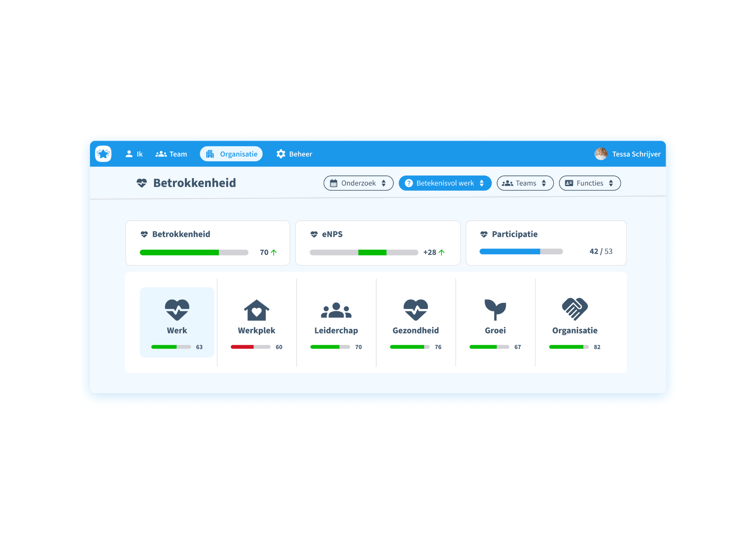The image size is (756, 534).
Task: Select the Werk category tile
Action: pos(177,322)
